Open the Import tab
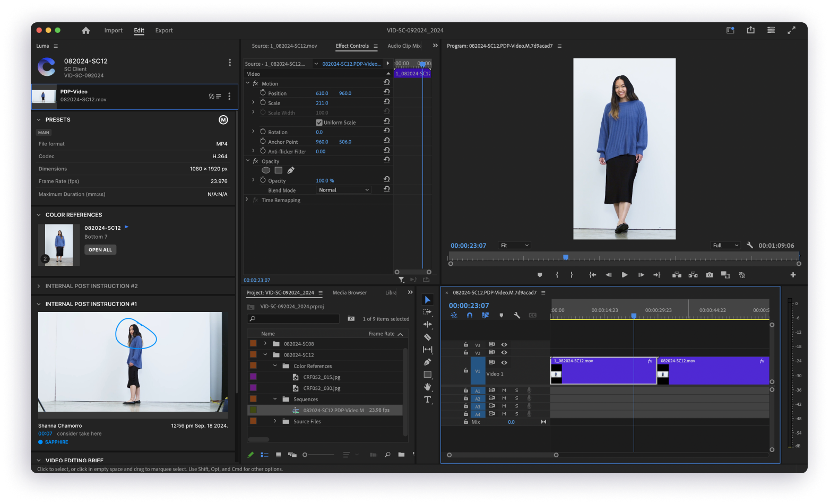The height and width of the screenshot is (504, 830). (x=113, y=31)
